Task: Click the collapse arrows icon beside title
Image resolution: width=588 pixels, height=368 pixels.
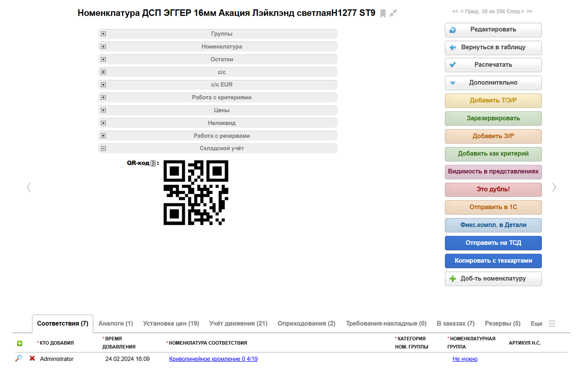Action: [x=393, y=13]
